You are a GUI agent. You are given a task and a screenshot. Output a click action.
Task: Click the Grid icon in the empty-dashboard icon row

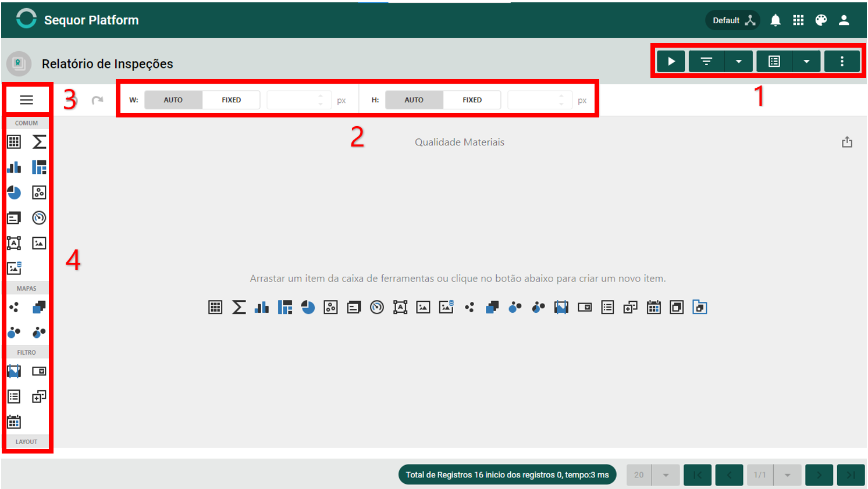(215, 307)
